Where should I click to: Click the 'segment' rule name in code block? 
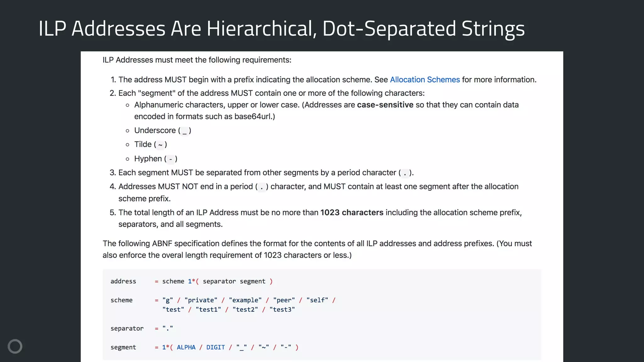123,348
